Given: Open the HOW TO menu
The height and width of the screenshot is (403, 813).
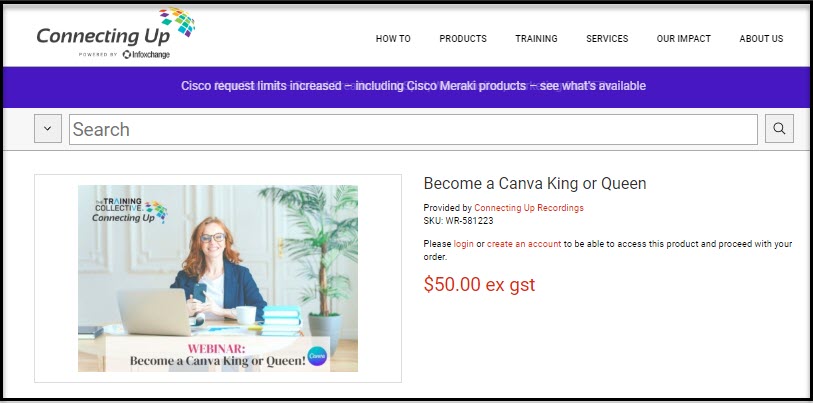Looking at the screenshot, I should pos(393,38).
